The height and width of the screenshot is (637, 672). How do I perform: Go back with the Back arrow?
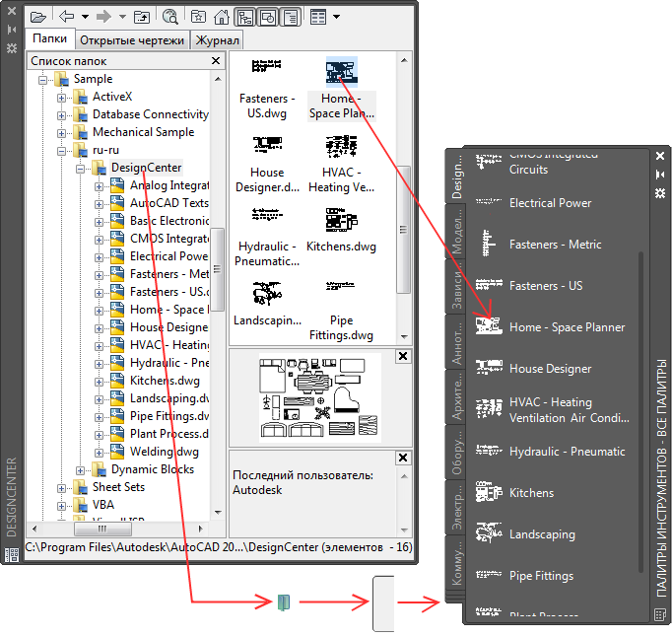(x=66, y=17)
